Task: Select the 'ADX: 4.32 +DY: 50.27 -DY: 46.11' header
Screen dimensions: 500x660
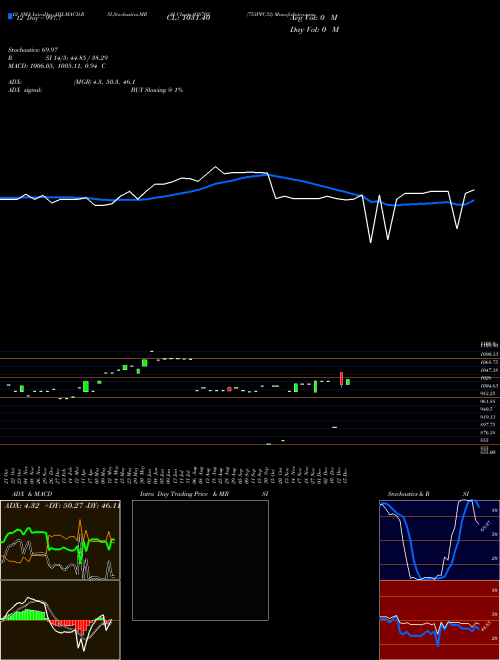Action: point(62,505)
